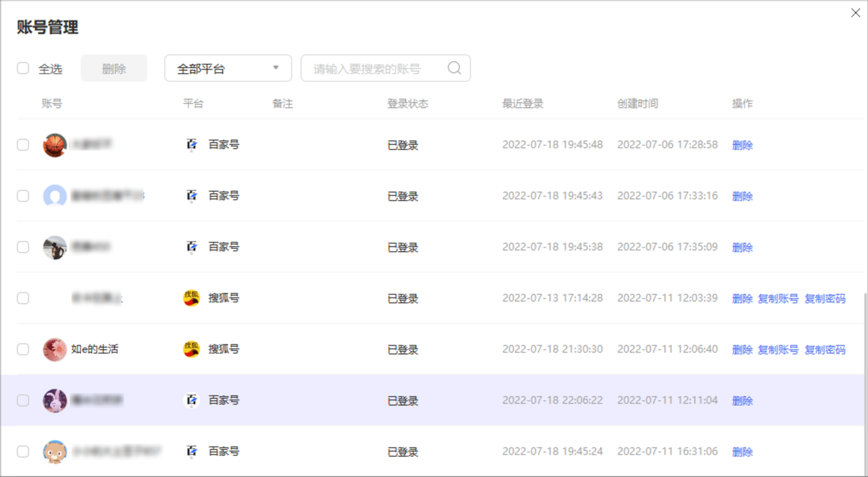The image size is (868, 477).
Task: Click 百家号 icon in row created 17:35:09
Action: 191,247
